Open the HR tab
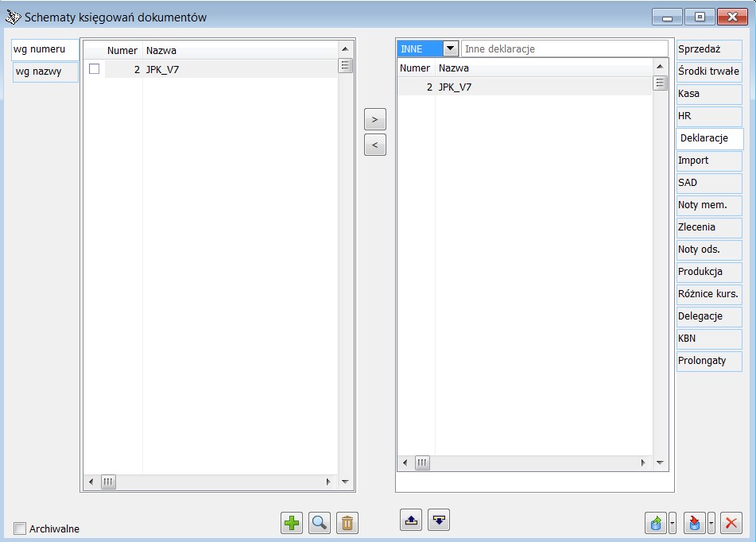This screenshot has height=542, width=756. click(709, 116)
